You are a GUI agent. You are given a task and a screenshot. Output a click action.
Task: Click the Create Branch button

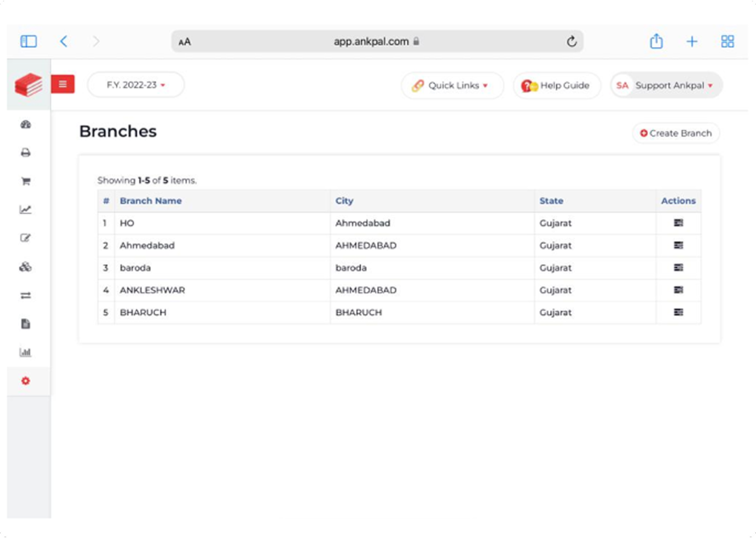[x=676, y=133]
